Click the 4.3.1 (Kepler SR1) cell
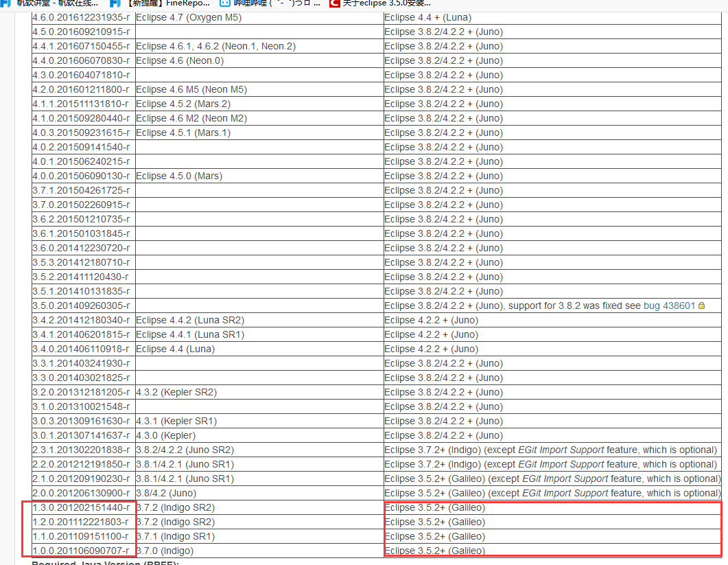This screenshot has width=728, height=565. click(259, 421)
